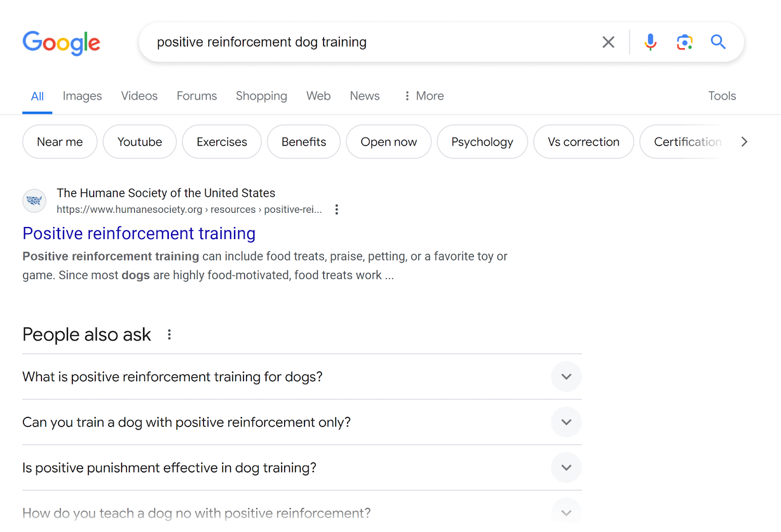The height and width of the screenshot is (532, 781).
Task: Open Google Lens image search
Action: 684,42
